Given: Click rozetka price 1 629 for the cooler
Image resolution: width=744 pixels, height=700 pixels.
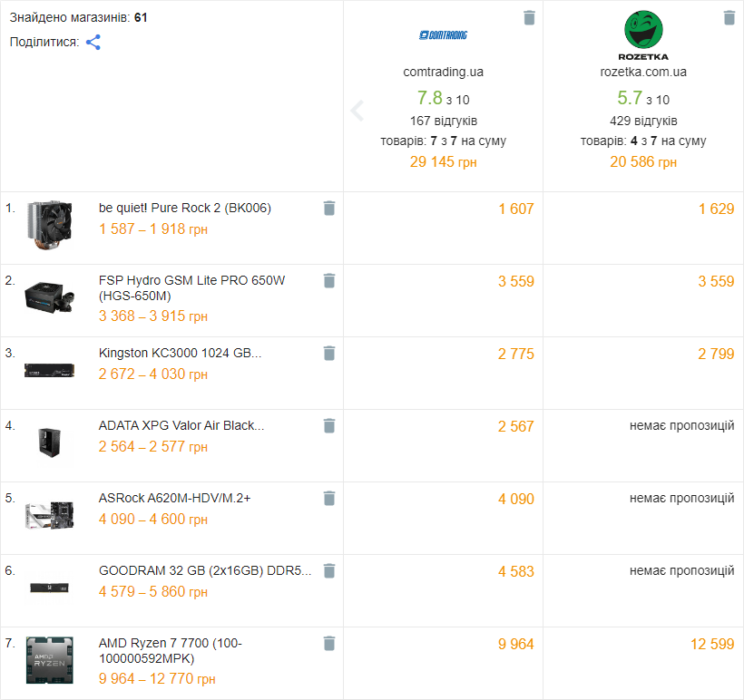Looking at the screenshot, I should pyautogui.click(x=716, y=209).
